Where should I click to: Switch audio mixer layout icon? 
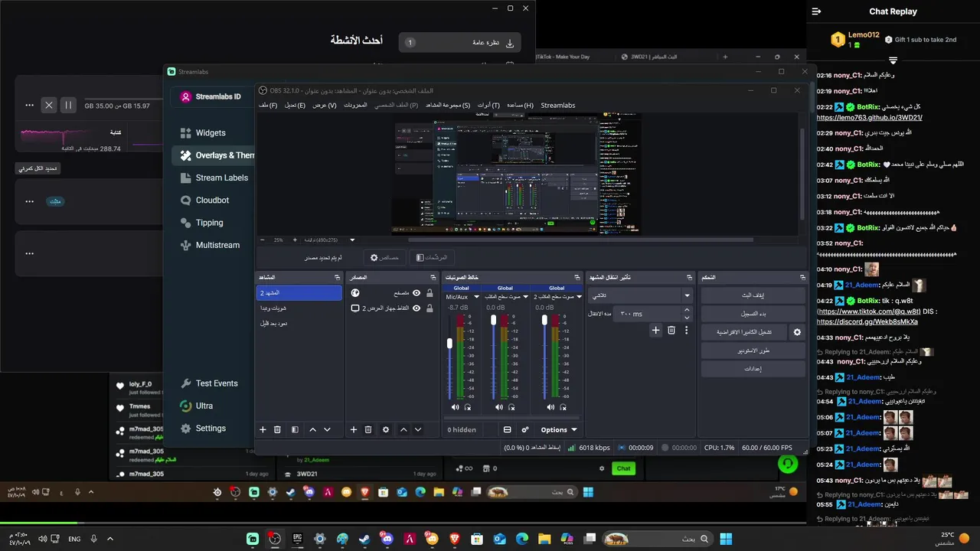tap(507, 430)
